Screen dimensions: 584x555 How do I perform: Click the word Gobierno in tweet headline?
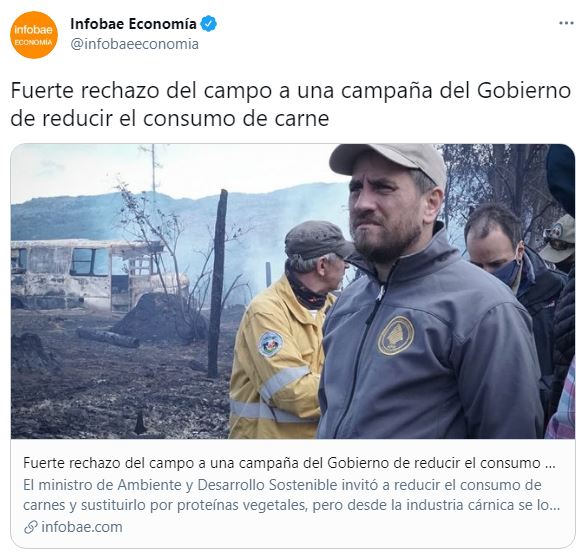(x=524, y=91)
